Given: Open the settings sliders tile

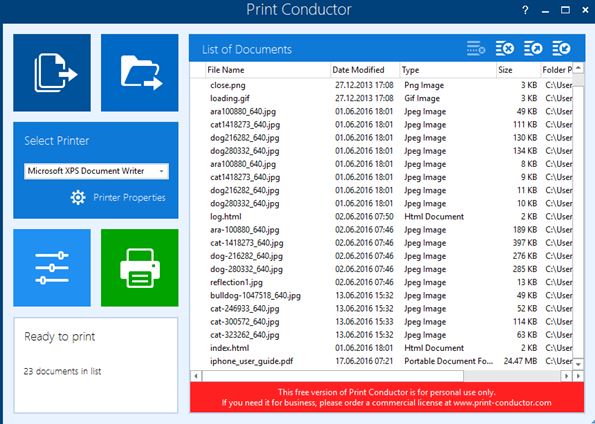Looking at the screenshot, I should click(x=52, y=268).
